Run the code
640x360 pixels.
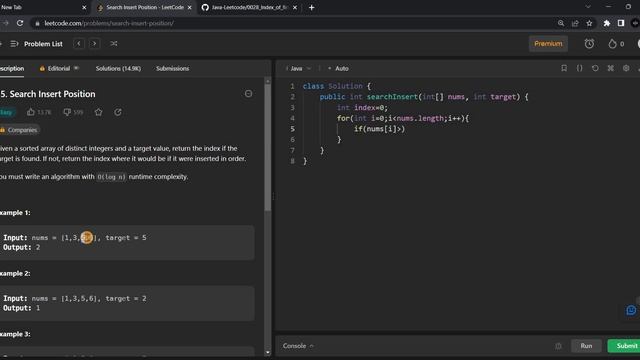586,346
